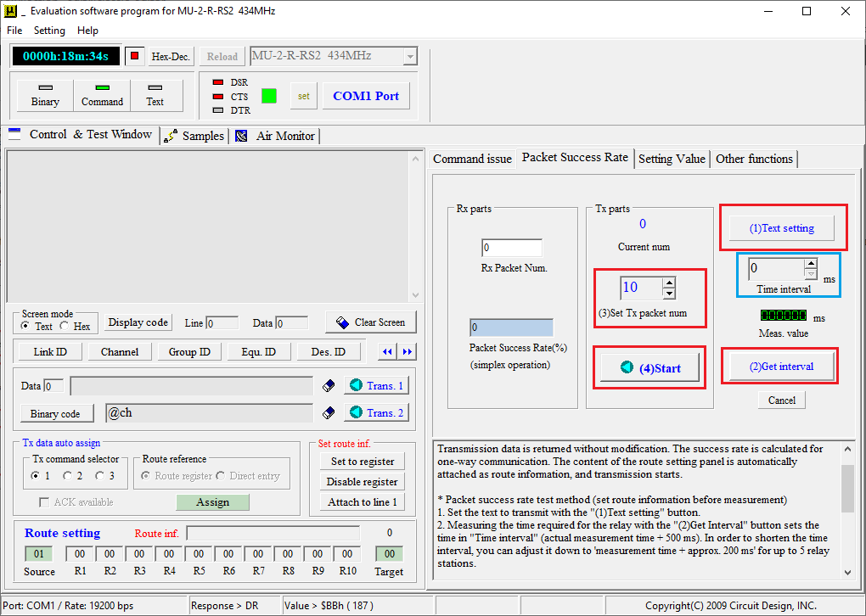Click the DSR red indicator light
This screenshot has height=616, width=866.
click(x=218, y=82)
